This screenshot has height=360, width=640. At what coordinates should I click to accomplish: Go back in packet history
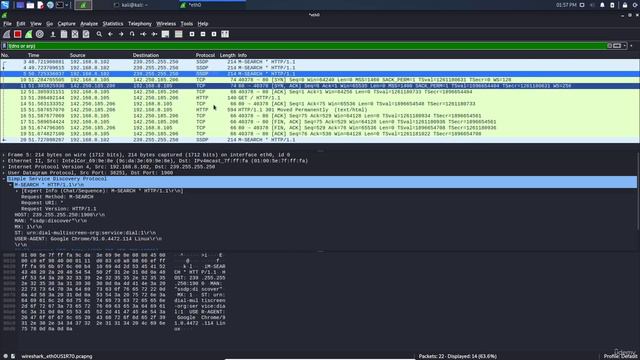[110, 34]
